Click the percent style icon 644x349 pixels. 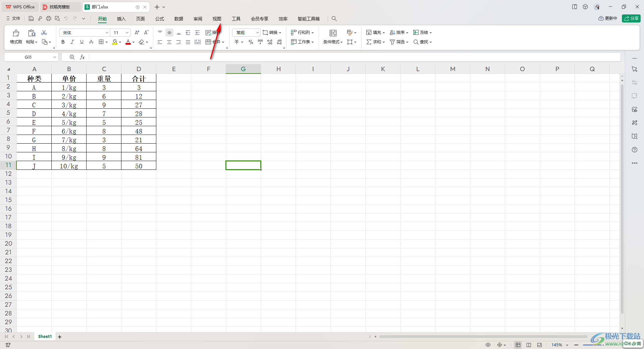coord(251,42)
